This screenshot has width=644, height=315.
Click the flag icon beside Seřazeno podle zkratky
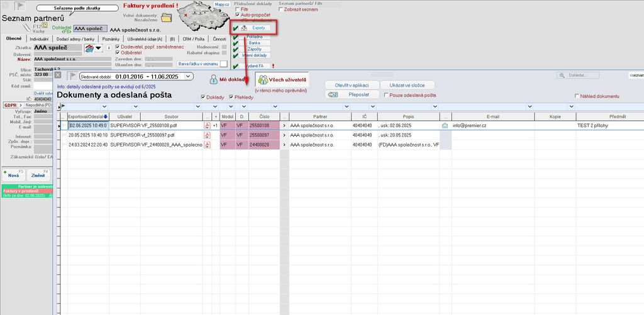pos(19,6)
